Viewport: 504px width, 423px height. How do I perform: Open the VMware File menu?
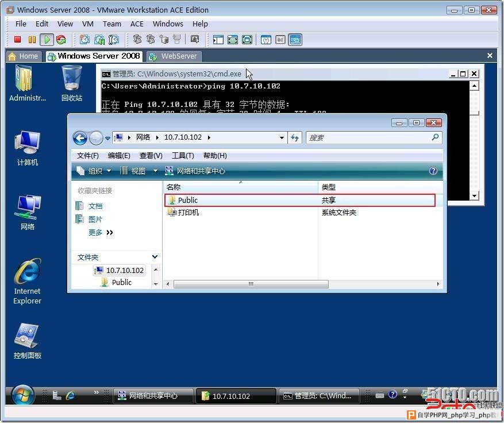(x=21, y=24)
